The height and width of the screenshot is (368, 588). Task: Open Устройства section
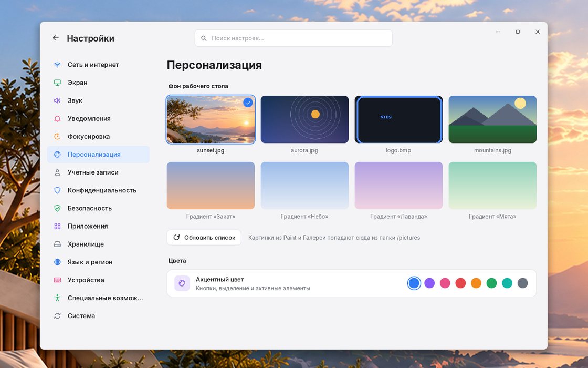pyautogui.click(x=98, y=280)
